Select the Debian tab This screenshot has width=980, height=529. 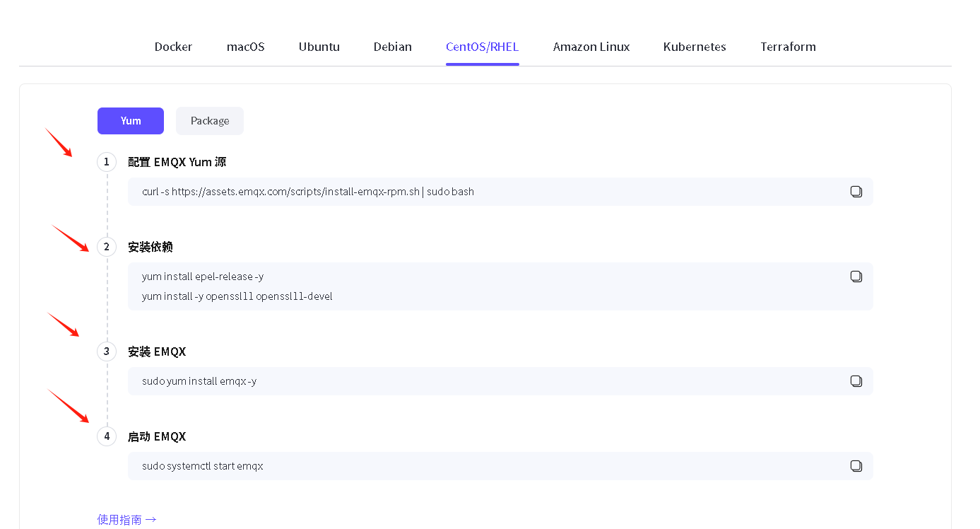coord(392,47)
